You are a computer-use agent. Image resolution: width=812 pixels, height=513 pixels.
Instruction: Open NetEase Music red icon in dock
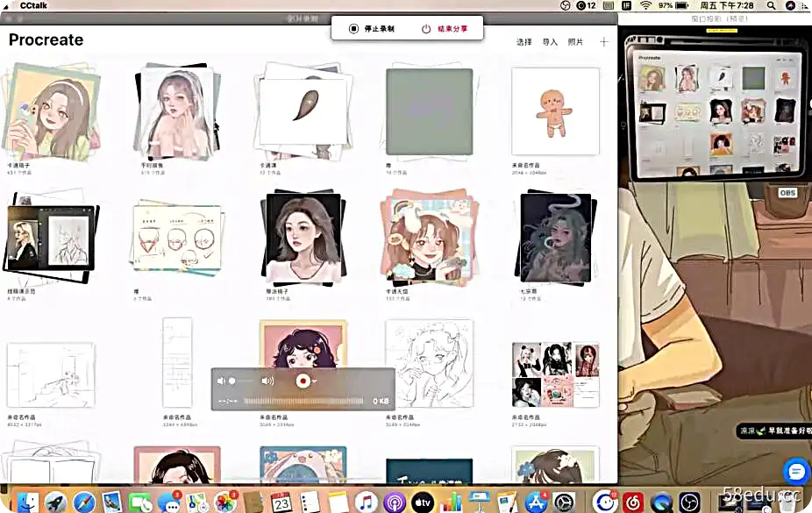(633, 502)
